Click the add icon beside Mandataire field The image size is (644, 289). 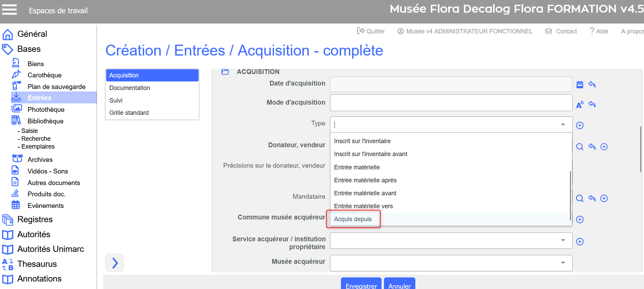(x=604, y=198)
